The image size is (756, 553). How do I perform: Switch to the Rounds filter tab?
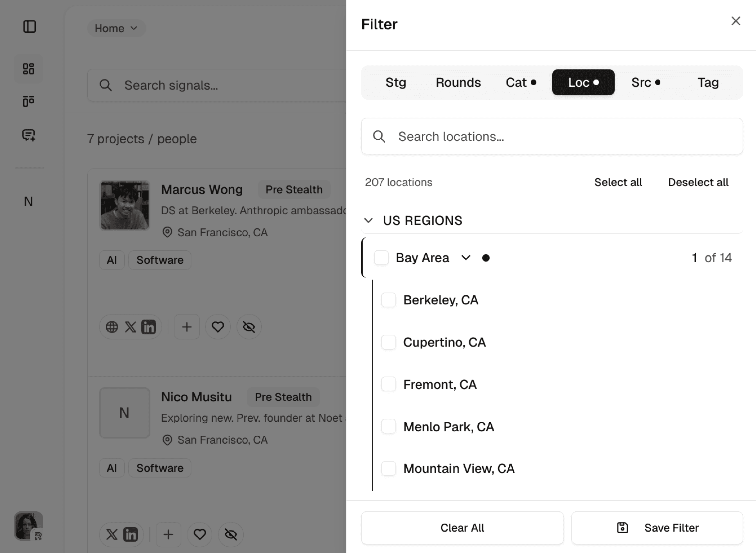458,82
